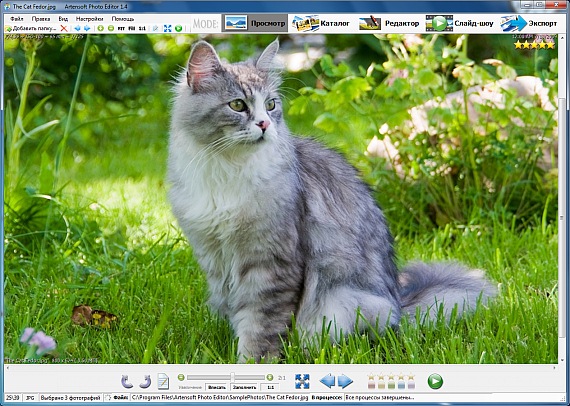Rotate the photo counter-clockwise
The width and height of the screenshot is (570, 406).
[x=127, y=381]
